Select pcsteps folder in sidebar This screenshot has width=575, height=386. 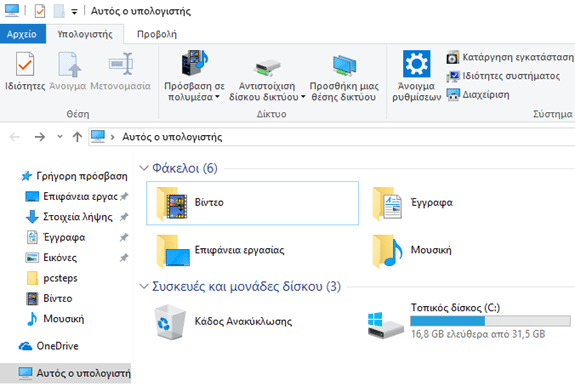click(x=52, y=278)
